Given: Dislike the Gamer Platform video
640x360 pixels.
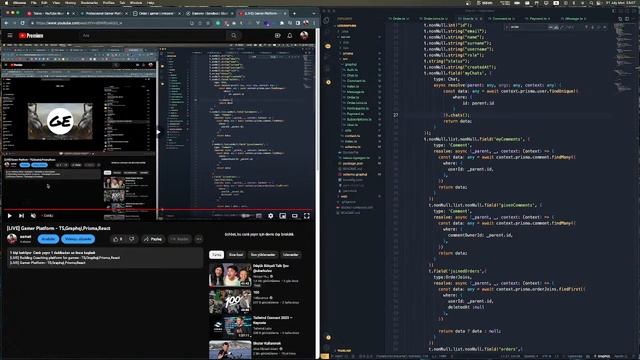Looking at the screenshot, I should tap(131, 239).
